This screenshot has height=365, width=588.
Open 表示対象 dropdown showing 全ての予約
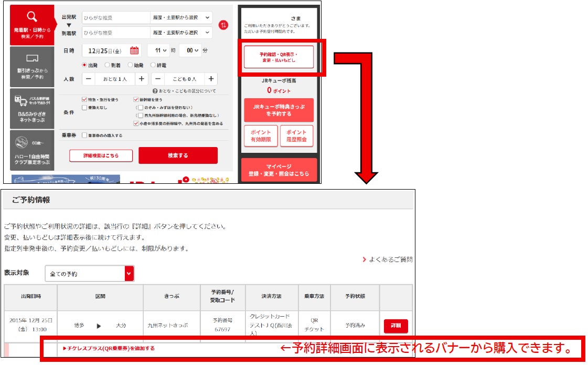click(x=90, y=274)
